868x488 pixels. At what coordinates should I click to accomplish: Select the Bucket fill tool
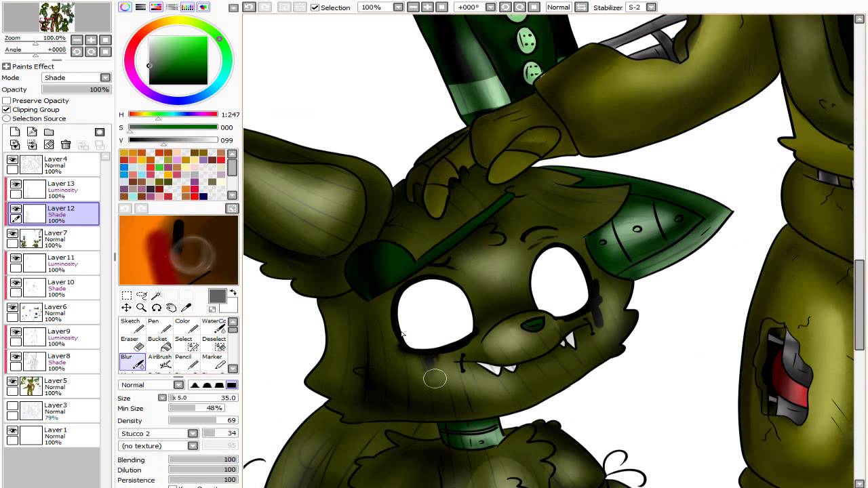159,344
